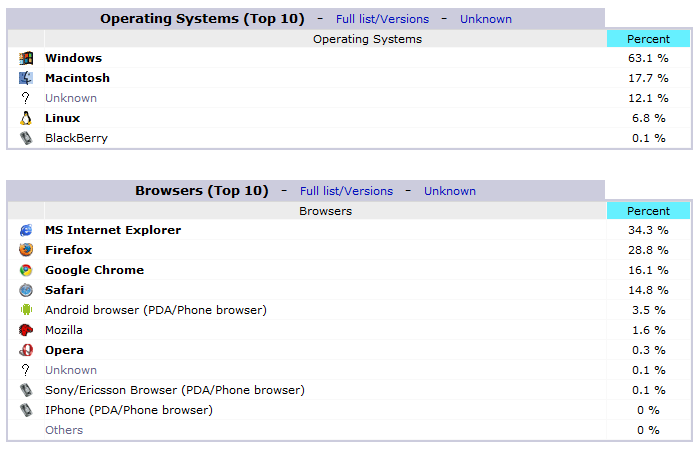Screen dimensions: 694x450
Task: Click the Opera browser icon
Action: point(26,350)
